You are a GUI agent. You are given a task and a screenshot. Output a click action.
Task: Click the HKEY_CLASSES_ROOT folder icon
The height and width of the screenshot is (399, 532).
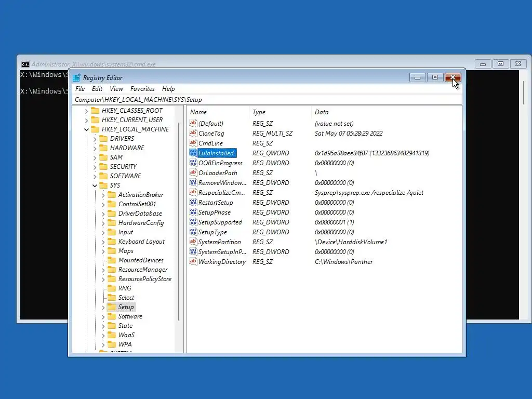click(95, 111)
